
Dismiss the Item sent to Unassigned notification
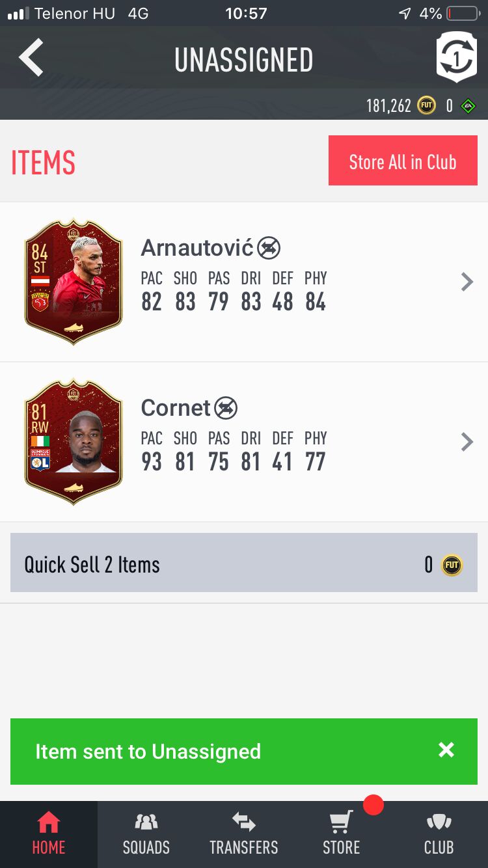[446, 750]
